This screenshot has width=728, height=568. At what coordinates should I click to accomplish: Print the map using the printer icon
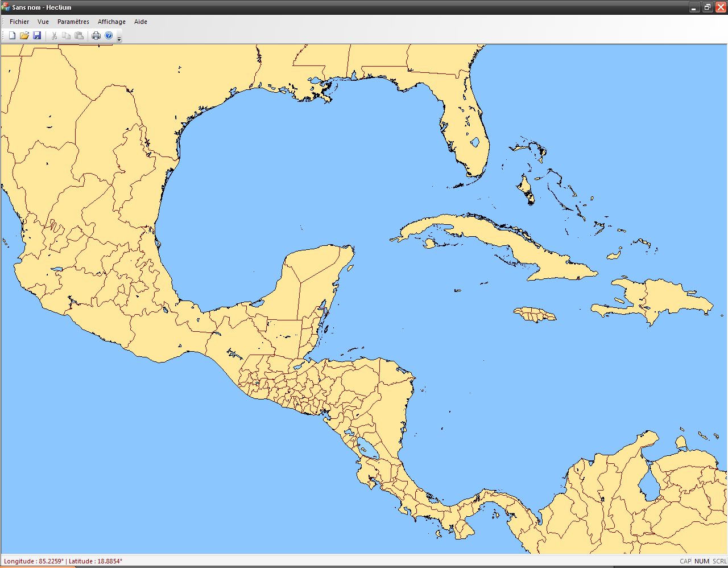click(x=96, y=36)
